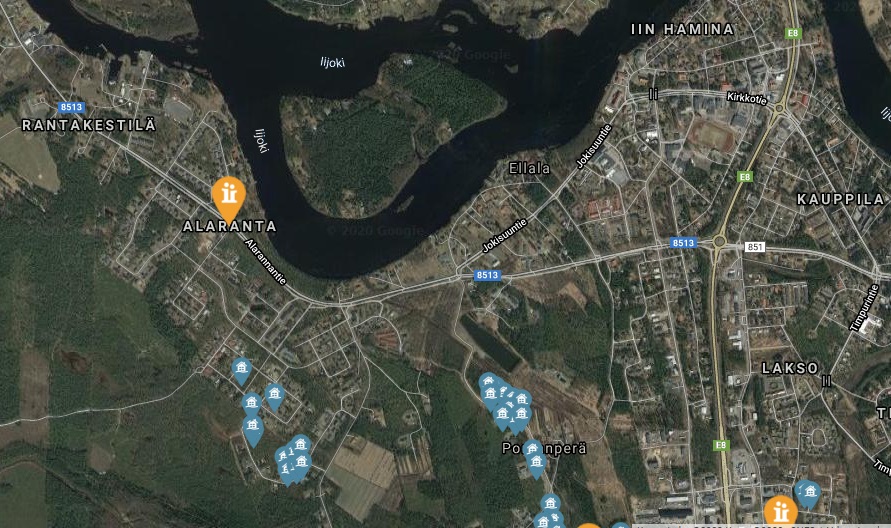This screenshot has height=528, width=891.
Task: Click the Timpurintie street label
Action: pyautogui.click(x=864, y=307)
